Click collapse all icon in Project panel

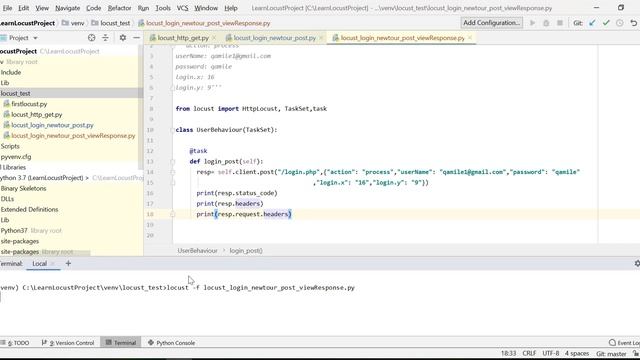point(105,38)
